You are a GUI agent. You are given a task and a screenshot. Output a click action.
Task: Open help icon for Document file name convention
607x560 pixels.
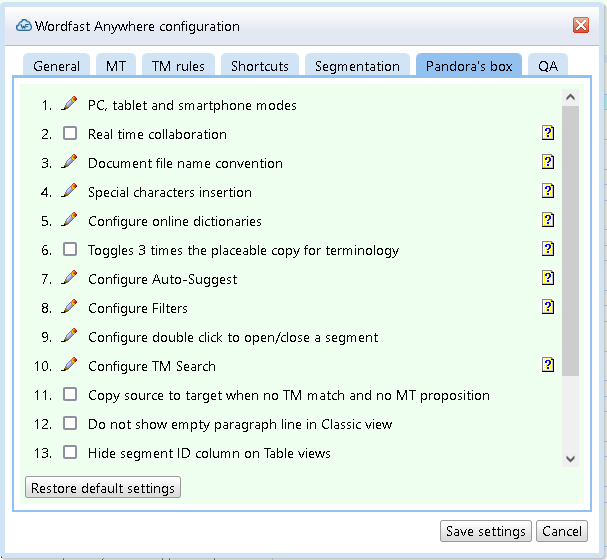(548, 162)
